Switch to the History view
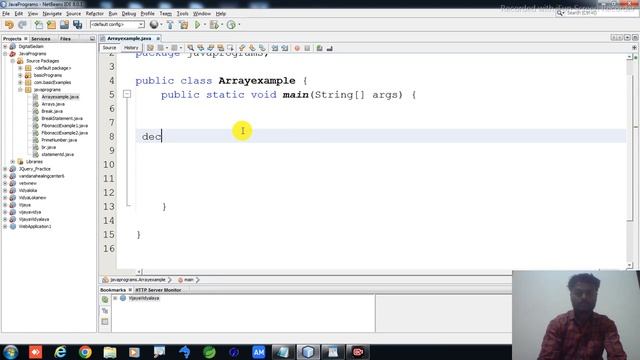Screen dimensions: 640x360 pyautogui.click(x=131, y=48)
